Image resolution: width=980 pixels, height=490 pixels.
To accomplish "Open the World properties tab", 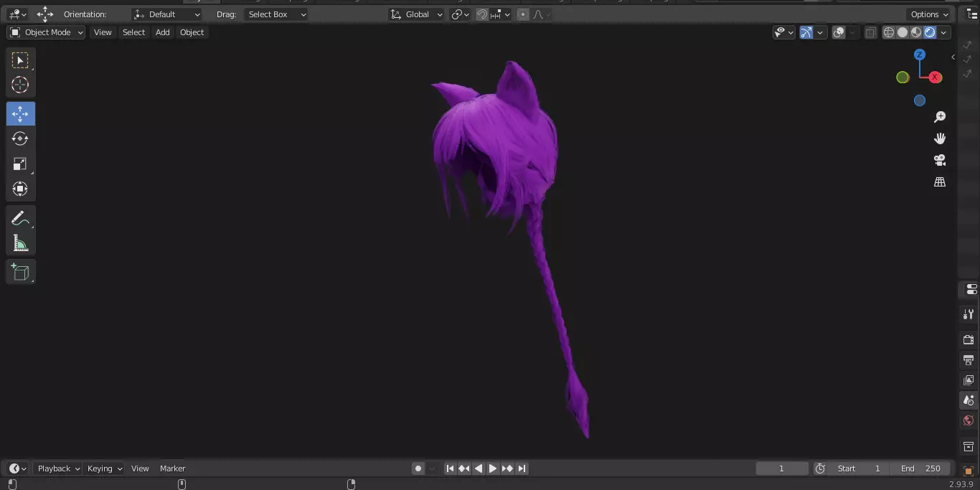I will 969,420.
